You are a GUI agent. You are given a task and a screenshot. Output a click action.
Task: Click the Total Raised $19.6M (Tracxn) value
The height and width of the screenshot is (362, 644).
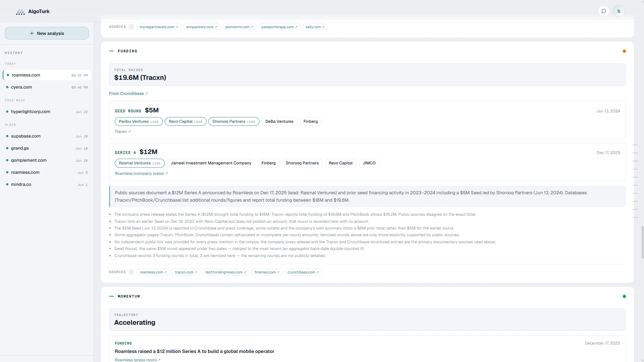[140, 77]
